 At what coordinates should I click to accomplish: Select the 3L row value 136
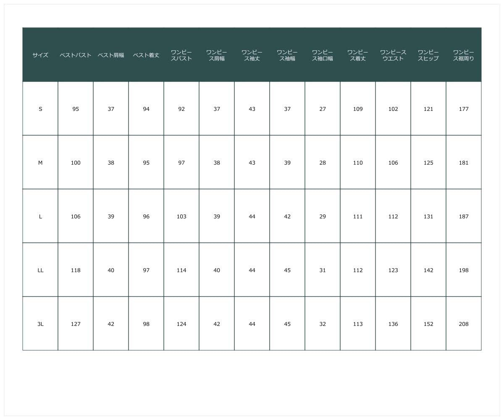coord(393,324)
